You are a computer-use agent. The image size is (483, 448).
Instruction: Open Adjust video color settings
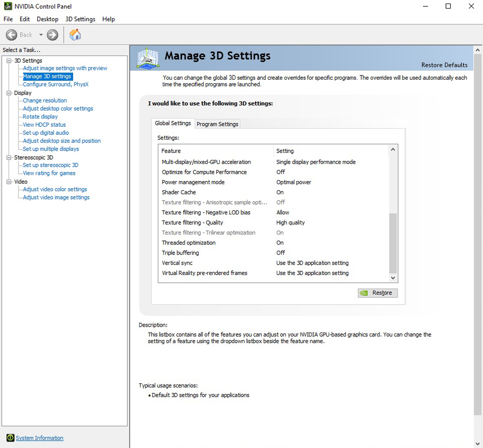click(55, 189)
